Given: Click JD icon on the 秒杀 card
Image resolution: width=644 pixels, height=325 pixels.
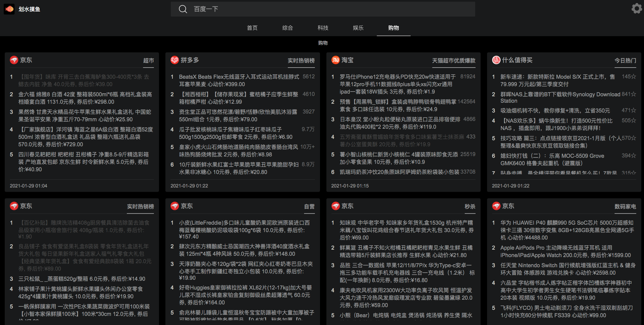Looking at the screenshot, I should 335,206.
